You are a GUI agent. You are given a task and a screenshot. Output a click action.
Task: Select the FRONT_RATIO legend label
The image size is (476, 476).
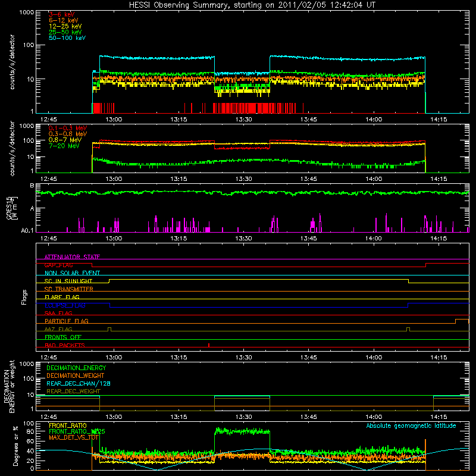tap(68, 425)
